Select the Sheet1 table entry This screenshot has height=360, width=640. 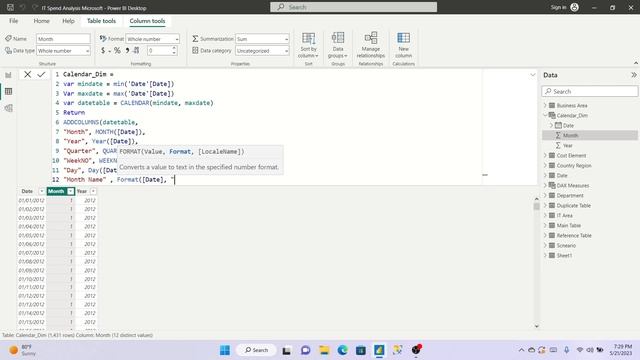point(564,256)
